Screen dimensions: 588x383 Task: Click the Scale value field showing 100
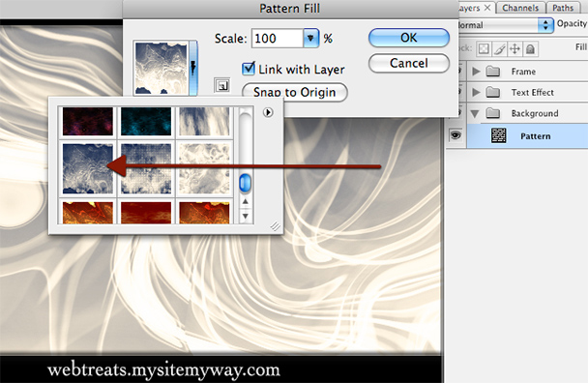[278, 39]
